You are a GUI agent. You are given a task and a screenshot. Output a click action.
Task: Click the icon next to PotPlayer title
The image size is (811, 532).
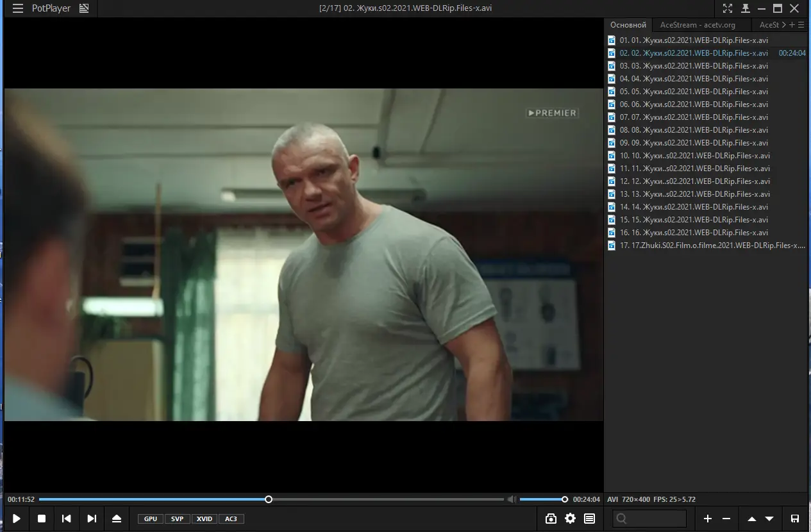pyautogui.click(x=84, y=8)
